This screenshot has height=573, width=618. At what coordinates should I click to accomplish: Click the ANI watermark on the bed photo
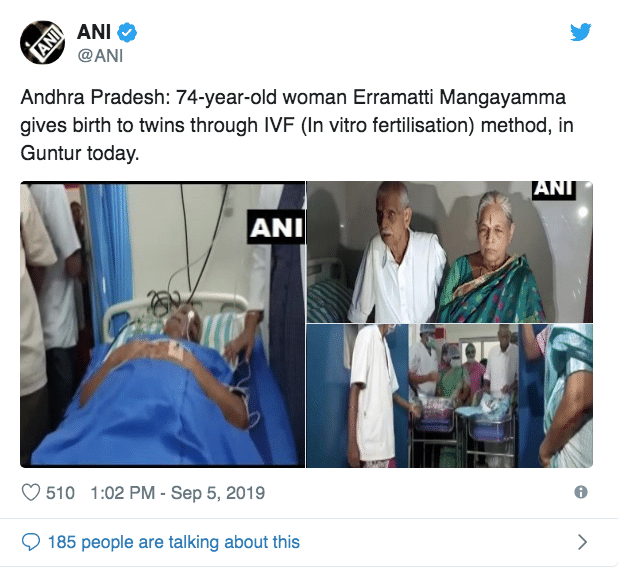[x=276, y=227]
